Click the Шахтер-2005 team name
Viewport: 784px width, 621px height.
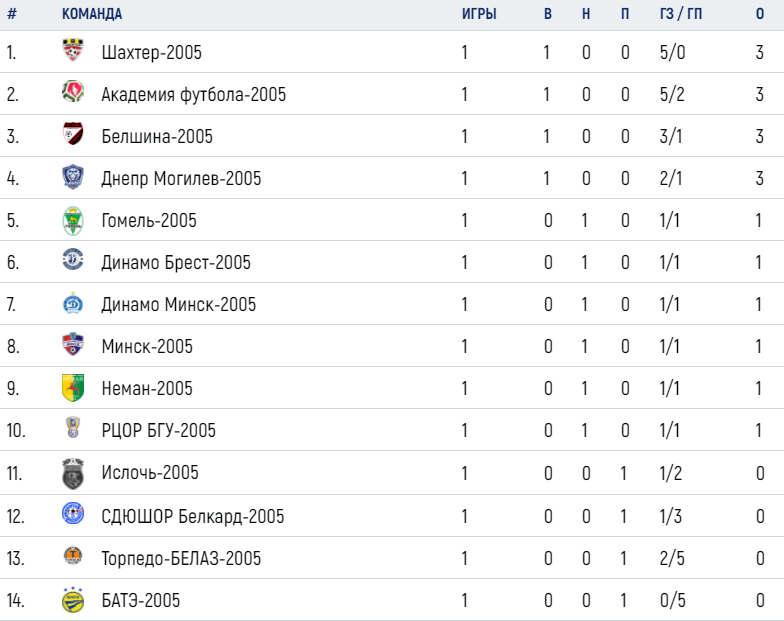(x=152, y=52)
